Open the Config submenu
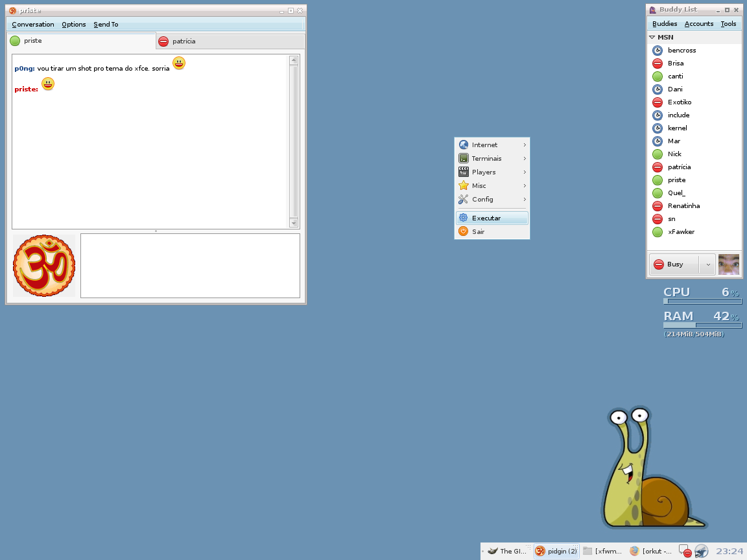The height and width of the screenshot is (560, 747). click(492, 200)
